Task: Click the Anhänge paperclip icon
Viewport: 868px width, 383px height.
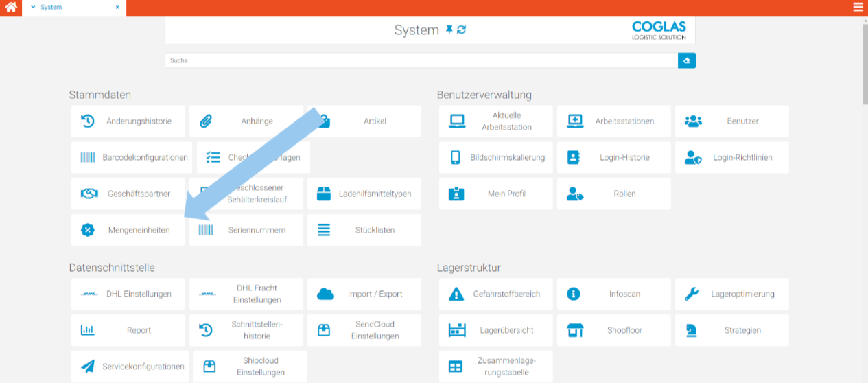Action: click(206, 121)
